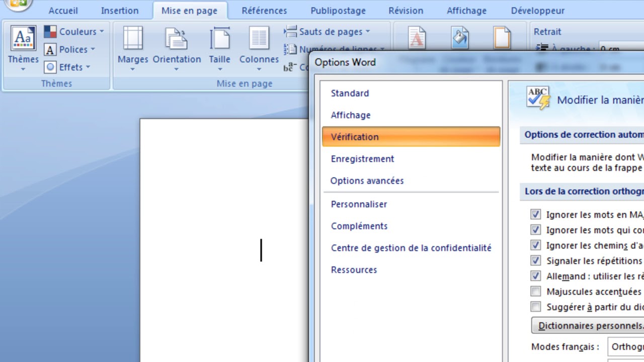Screen dimensions: 644x362
Task: Open the Thèmes gallery button
Action: pyautogui.click(x=23, y=48)
